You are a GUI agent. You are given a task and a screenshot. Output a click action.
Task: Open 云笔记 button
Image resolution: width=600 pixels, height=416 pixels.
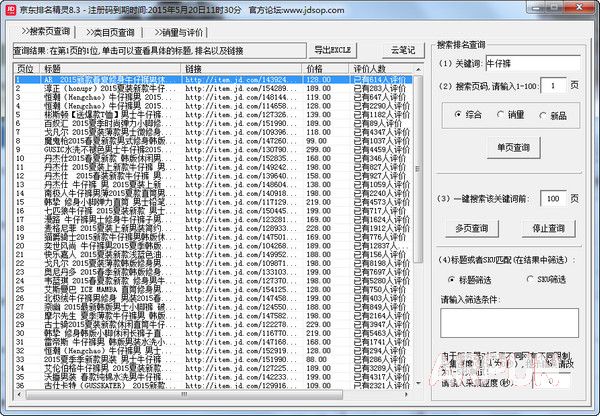[x=403, y=50]
